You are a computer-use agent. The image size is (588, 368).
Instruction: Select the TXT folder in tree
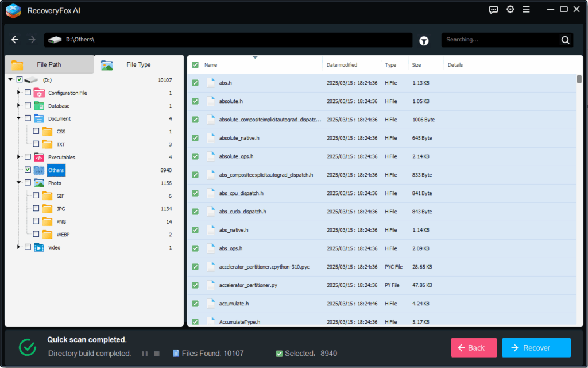coord(61,144)
